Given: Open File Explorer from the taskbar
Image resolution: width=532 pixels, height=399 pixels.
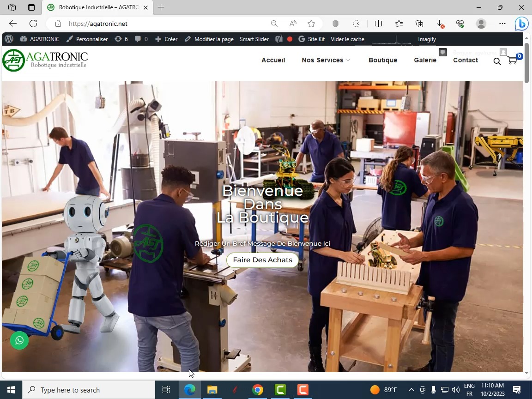Looking at the screenshot, I should click(212, 390).
